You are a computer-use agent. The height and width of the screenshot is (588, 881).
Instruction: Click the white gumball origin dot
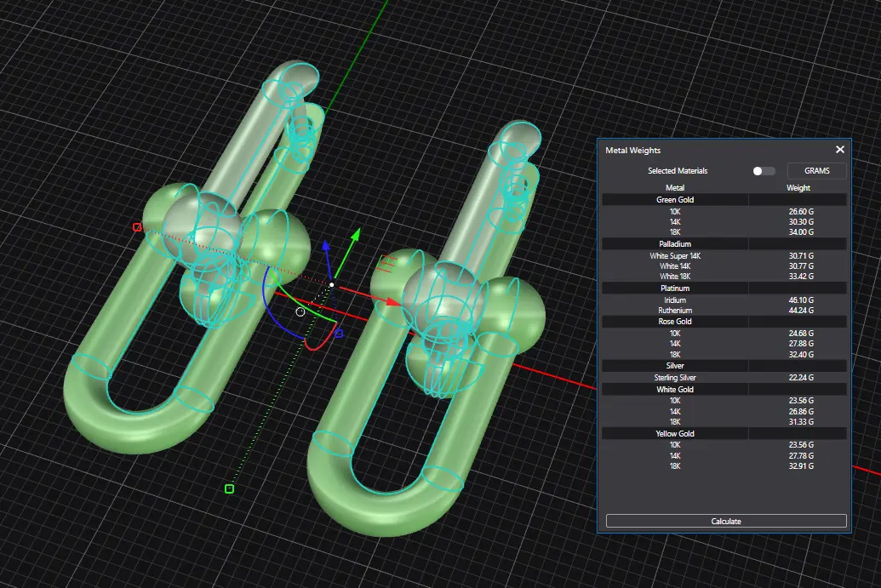click(x=331, y=284)
